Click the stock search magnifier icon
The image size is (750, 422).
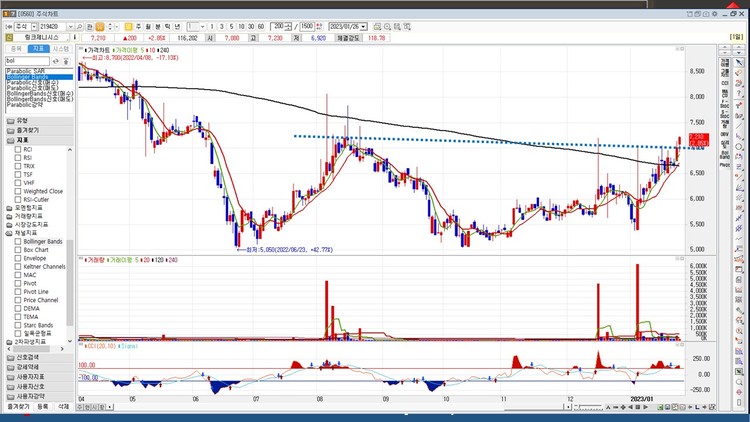[x=80, y=27]
